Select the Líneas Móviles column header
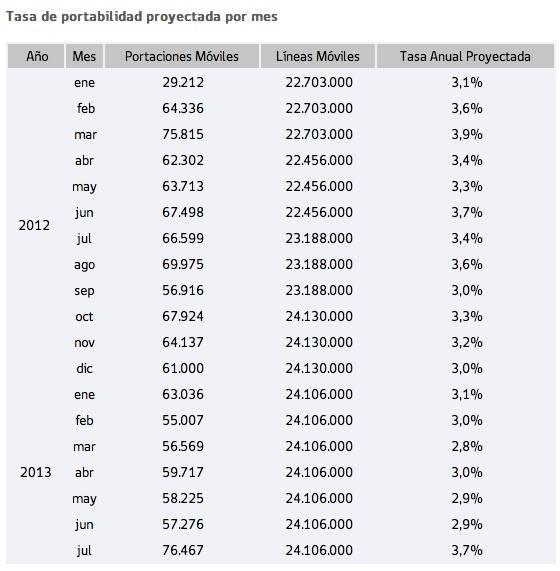The width and height of the screenshot is (560, 571). coord(318,56)
